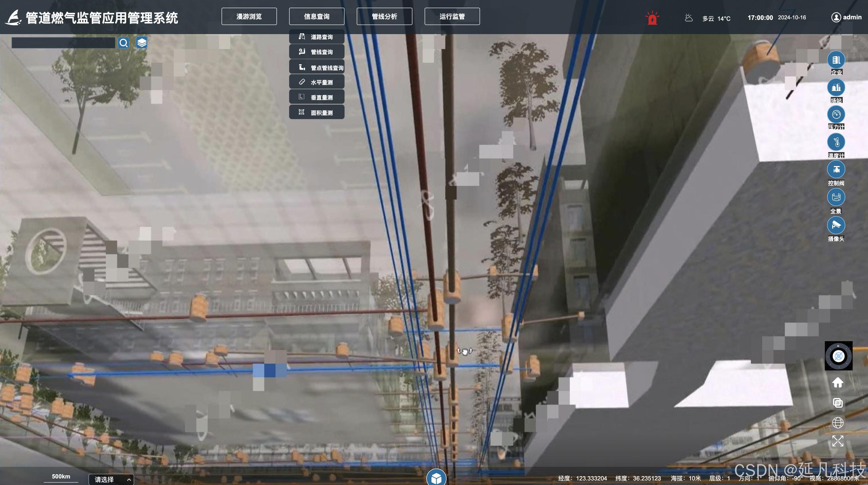Click the 漫游浏览 button
868x485 pixels.
click(x=249, y=16)
